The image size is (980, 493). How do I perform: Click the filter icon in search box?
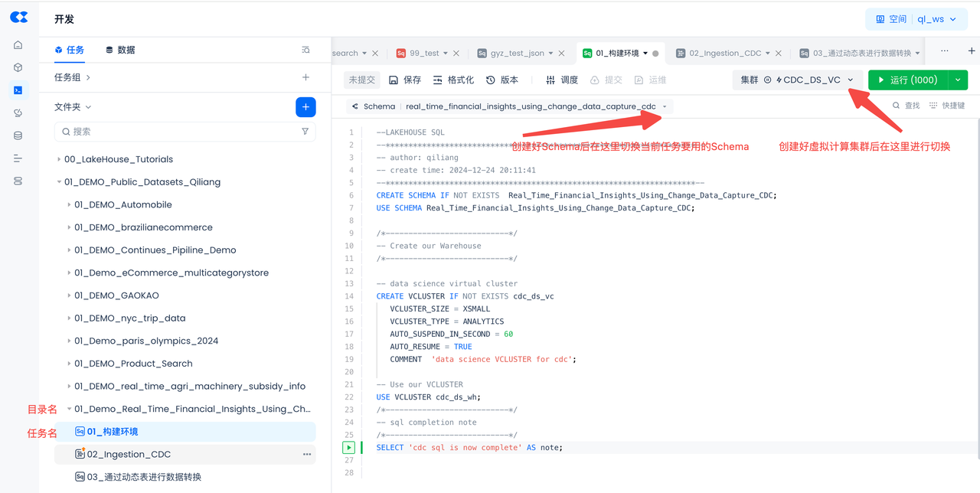pos(305,132)
